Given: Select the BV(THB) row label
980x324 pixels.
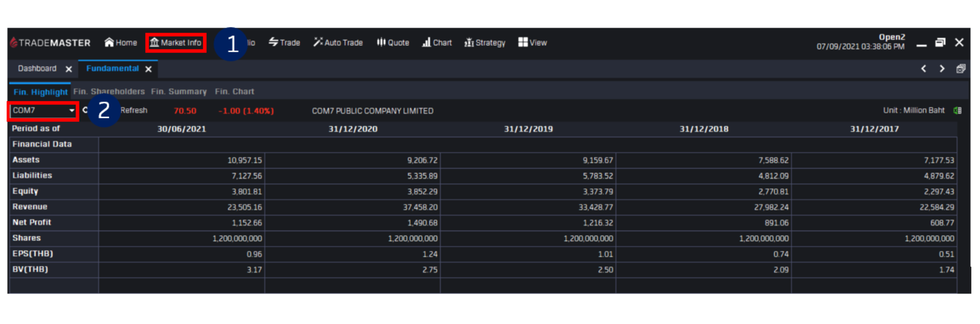Looking at the screenshot, I should pos(30,269).
